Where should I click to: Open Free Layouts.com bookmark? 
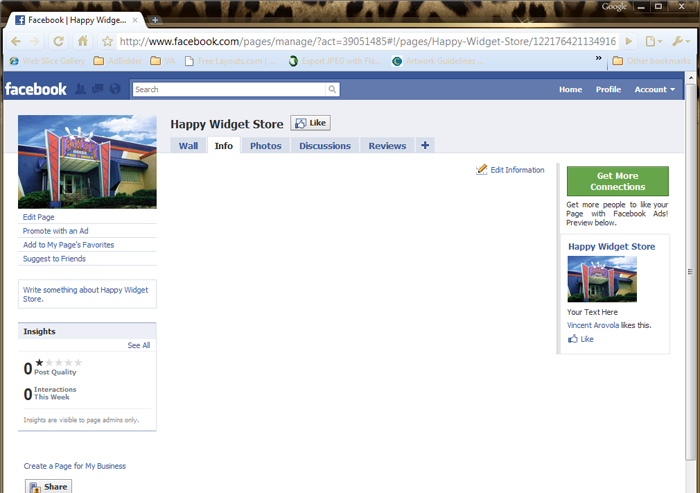tap(230, 61)
